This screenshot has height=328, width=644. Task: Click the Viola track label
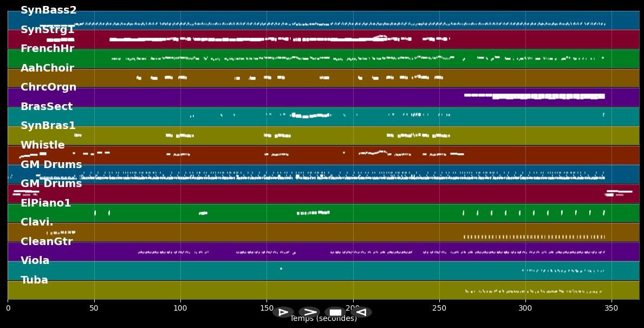coord(35,261)
